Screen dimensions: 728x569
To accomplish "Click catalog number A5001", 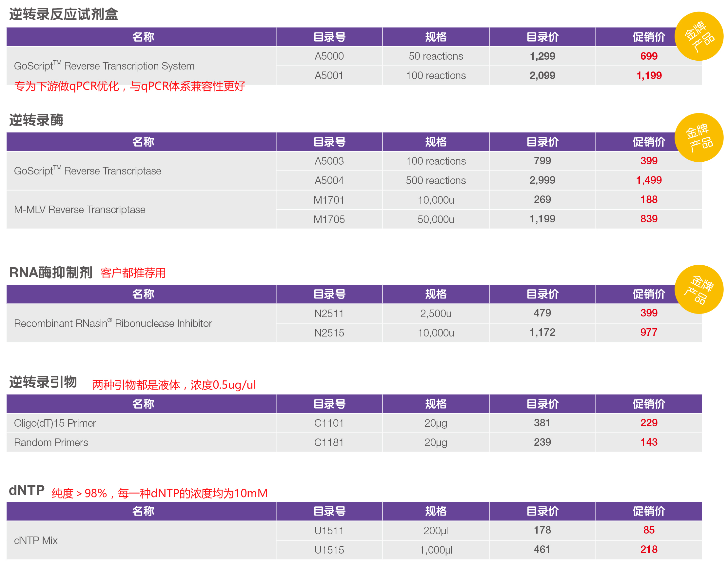I will click(329, 75).
